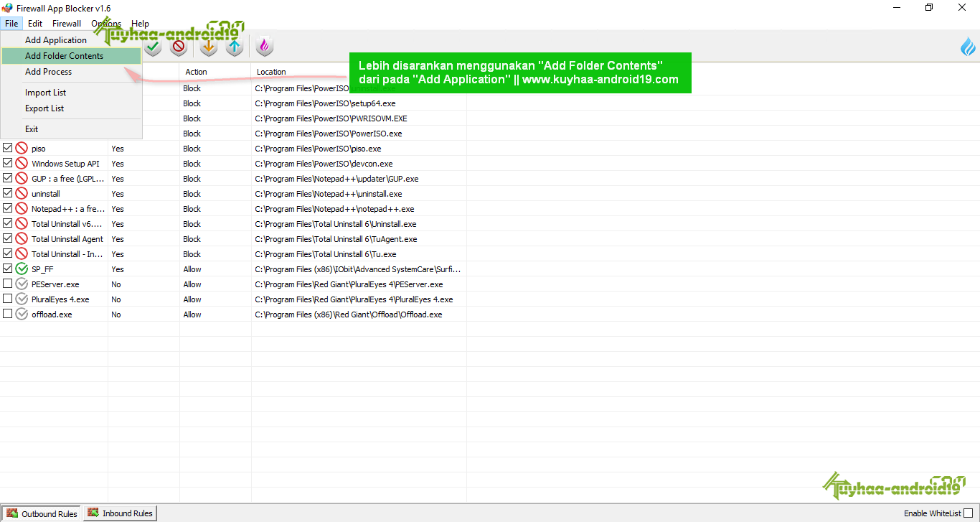Close the open File menu
The image size is (980, 522).
(x=11, y=24)
